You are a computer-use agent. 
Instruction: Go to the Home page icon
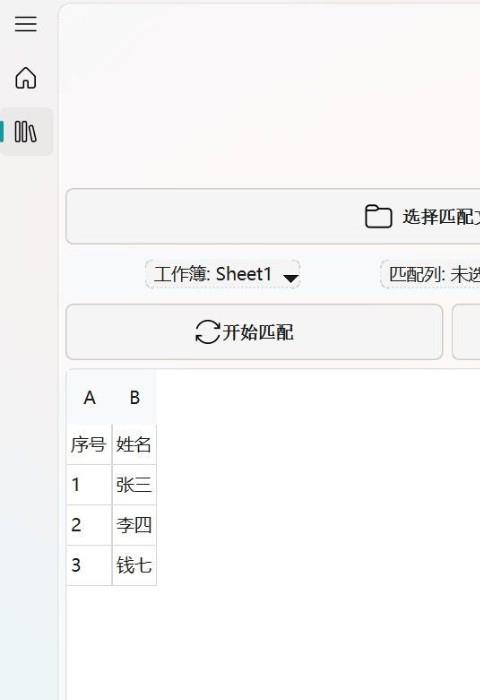click(25, 78)
